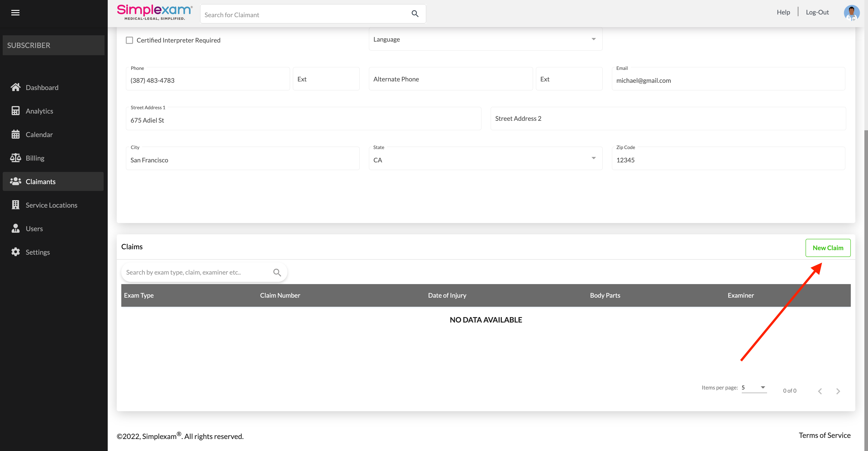
Task: Open Users section in sidebar
Action: click(34, 228)
